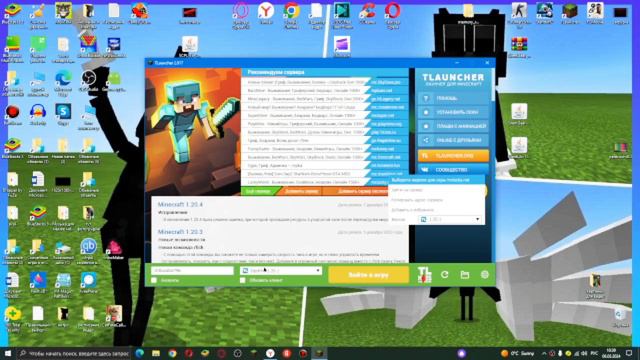The image size is (640, 360).
Task: Open the Counter-Strike desktop shortcut
Action: [x=519, y=11]
